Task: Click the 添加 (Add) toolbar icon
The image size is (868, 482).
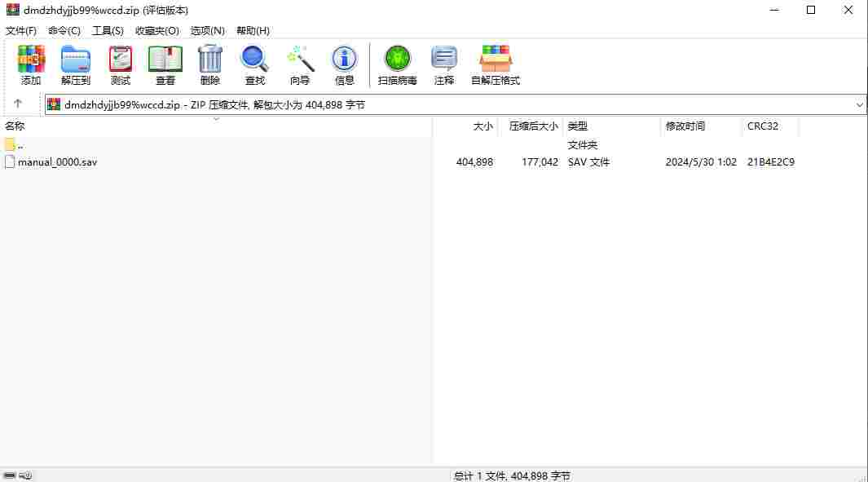Action: pos(31,60)
